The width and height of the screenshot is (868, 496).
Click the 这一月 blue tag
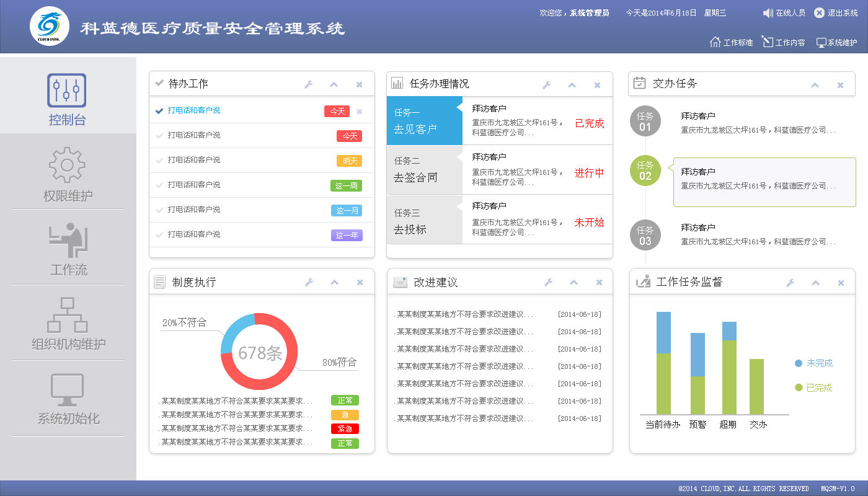click(347, 210)
